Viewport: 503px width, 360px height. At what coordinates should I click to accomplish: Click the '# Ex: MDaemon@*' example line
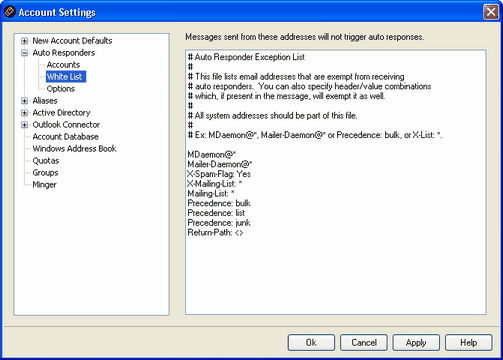tap(315, 135)
